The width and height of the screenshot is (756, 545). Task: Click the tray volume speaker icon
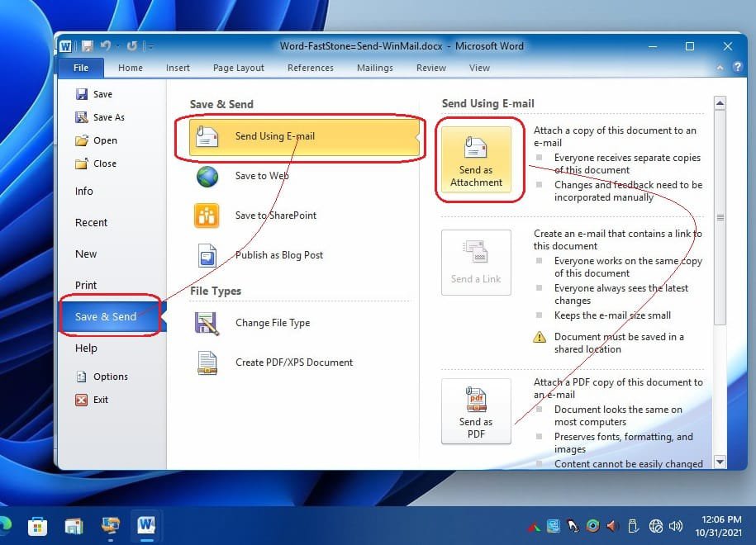pyautogui.click(x=676, y=526)
